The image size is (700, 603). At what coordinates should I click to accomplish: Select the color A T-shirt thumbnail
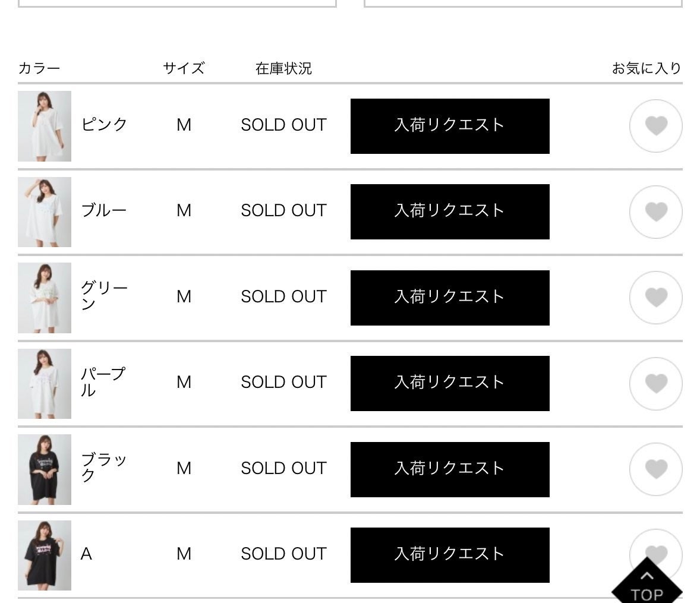point(45,555)
